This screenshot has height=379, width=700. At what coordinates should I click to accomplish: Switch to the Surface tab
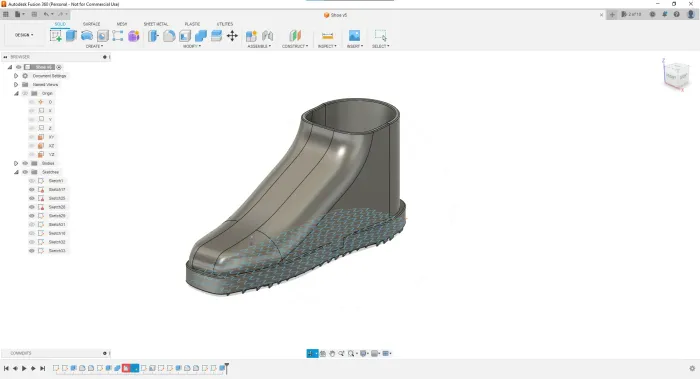92,24
